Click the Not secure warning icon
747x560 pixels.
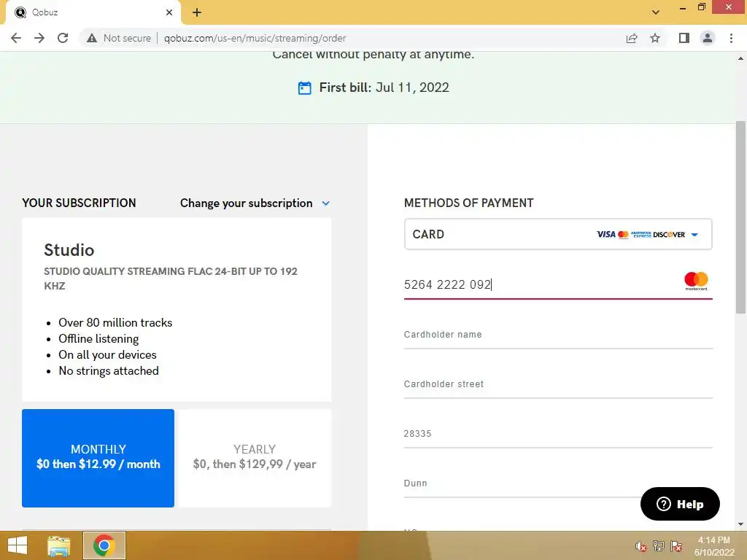pyautogui.click(x=92, y=38)
